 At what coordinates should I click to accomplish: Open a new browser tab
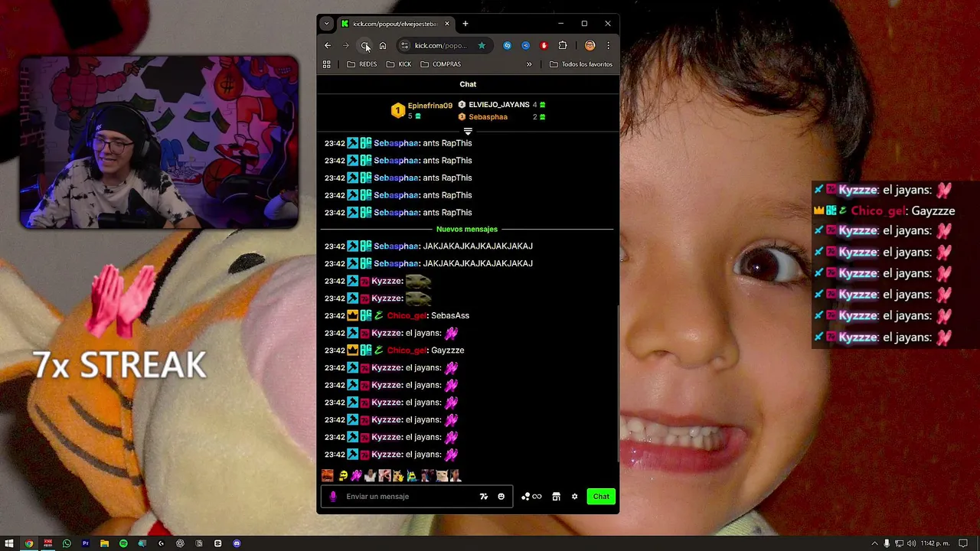pos(465,24)
